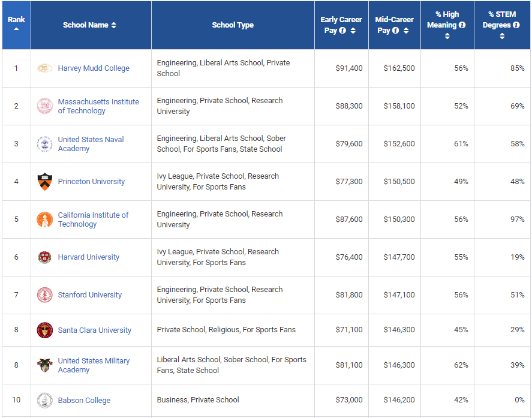Sort by % STEM Degrees arrows

501,36
